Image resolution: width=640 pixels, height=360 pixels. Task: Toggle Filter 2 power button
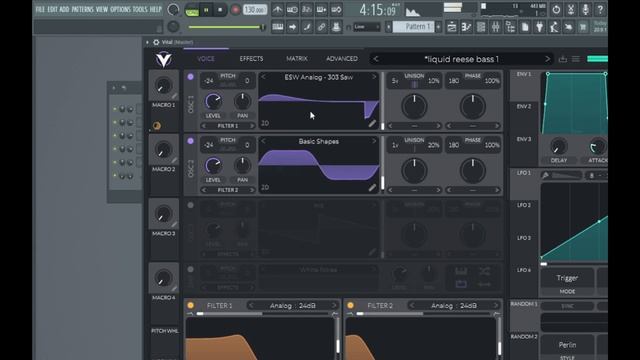tap(351, 305)
